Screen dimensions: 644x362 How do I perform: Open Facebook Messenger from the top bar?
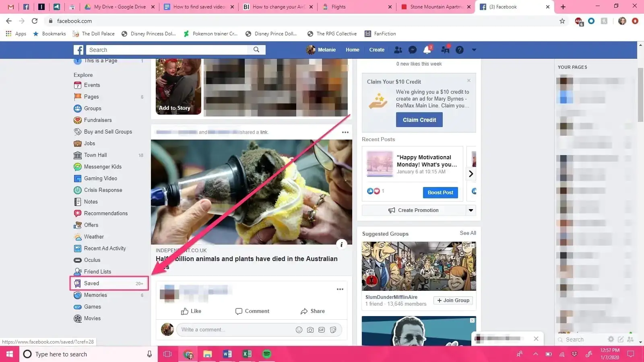(412, 49)
